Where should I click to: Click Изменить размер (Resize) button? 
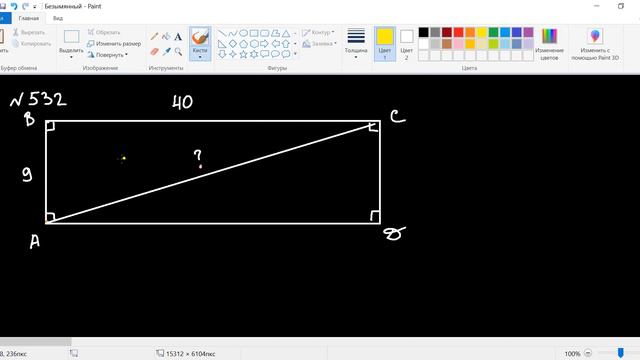(114, 43)
